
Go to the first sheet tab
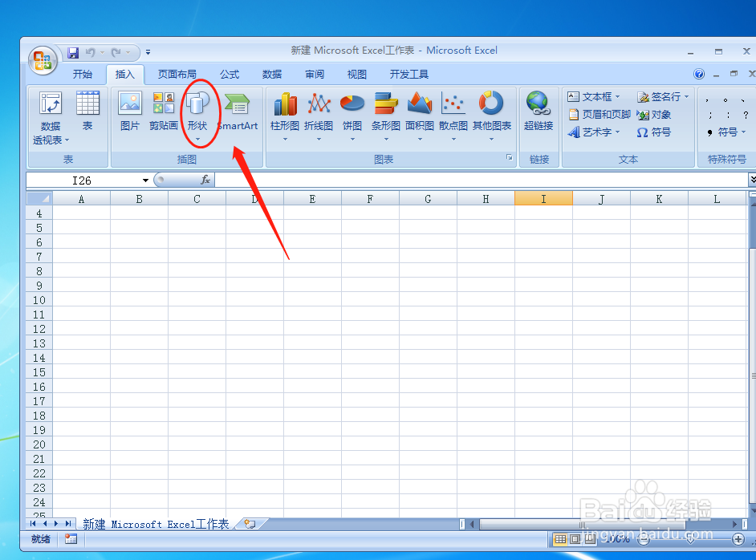coord(33,523)
